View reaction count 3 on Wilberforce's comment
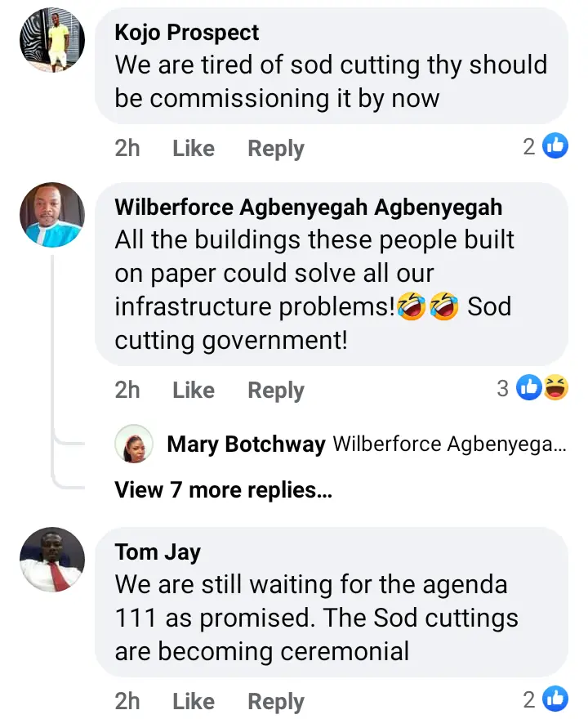 coord(503,388)
